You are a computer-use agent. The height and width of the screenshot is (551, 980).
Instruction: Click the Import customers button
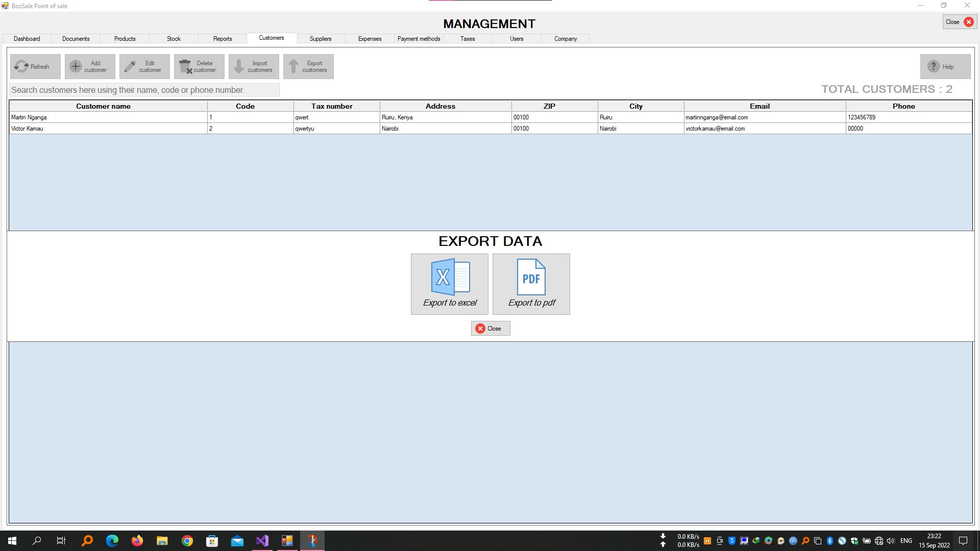[254, 66]
